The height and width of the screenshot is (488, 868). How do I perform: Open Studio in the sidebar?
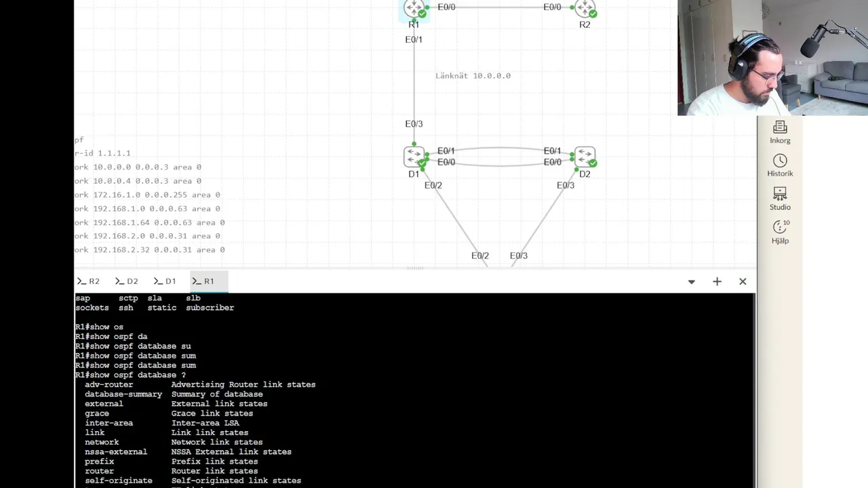[780, 199]
